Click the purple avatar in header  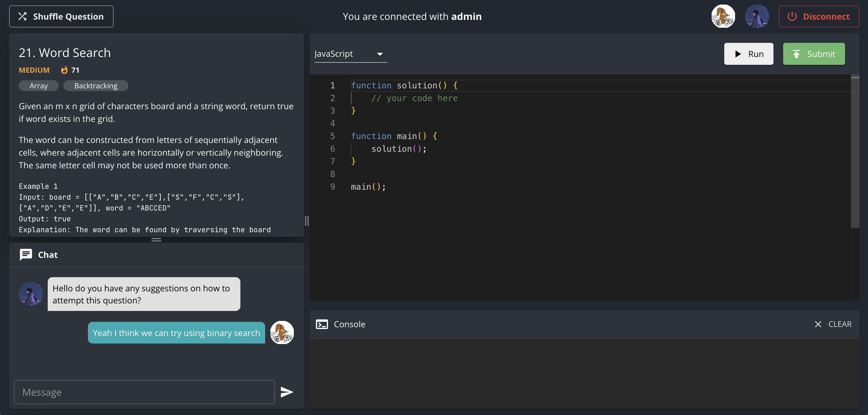757,17
